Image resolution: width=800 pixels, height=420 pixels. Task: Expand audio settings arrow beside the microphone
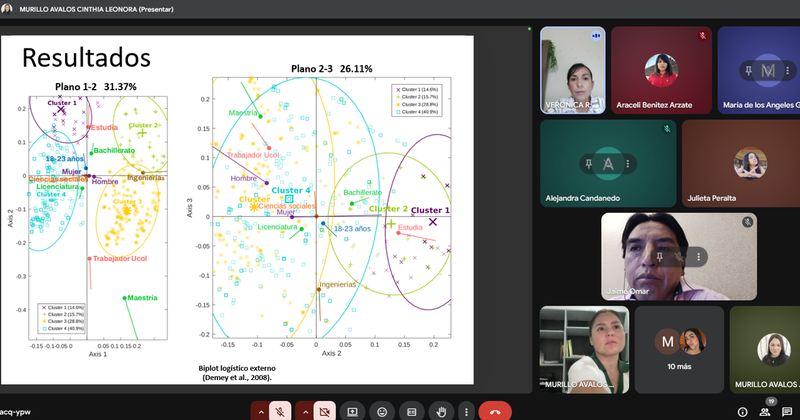[260, 411]
